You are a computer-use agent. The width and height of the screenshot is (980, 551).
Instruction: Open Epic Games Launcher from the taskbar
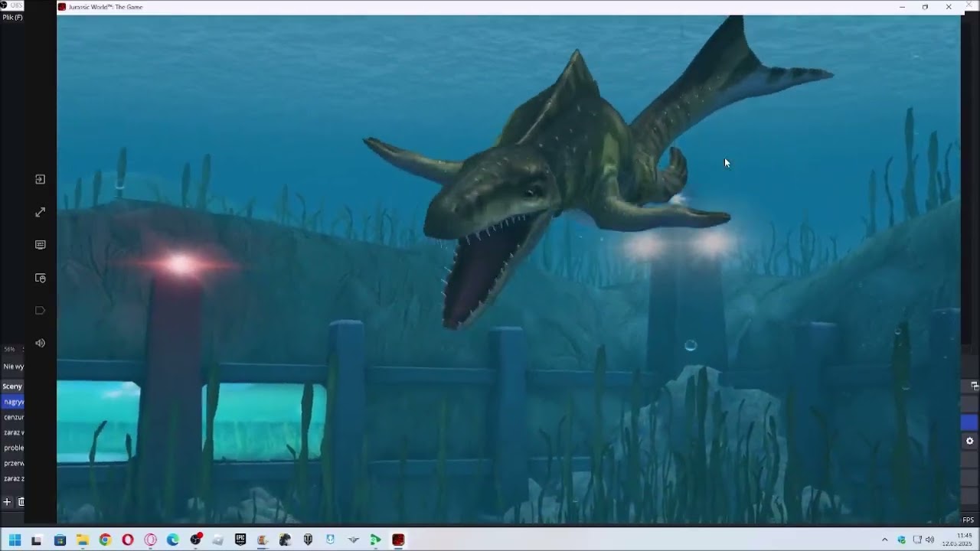click(240, 540)
